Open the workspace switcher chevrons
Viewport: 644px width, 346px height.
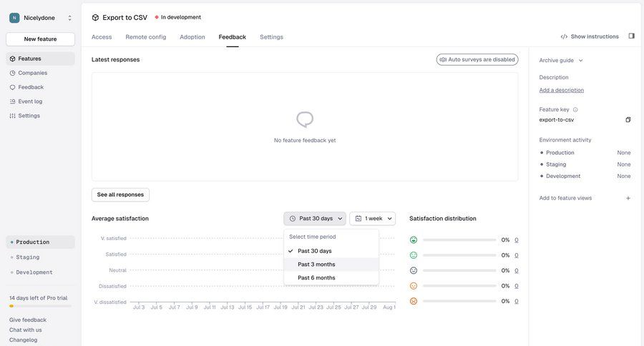click(69, 18)
